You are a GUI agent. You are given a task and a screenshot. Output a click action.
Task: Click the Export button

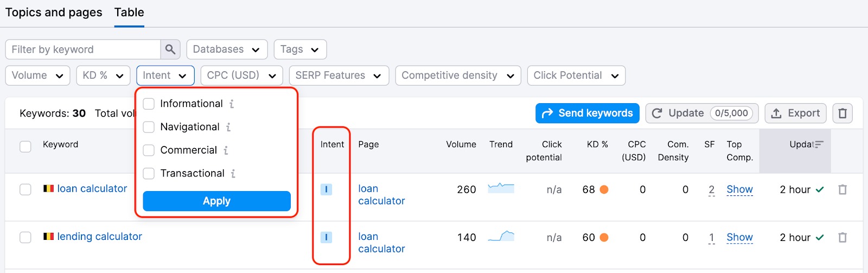[796, 113]
